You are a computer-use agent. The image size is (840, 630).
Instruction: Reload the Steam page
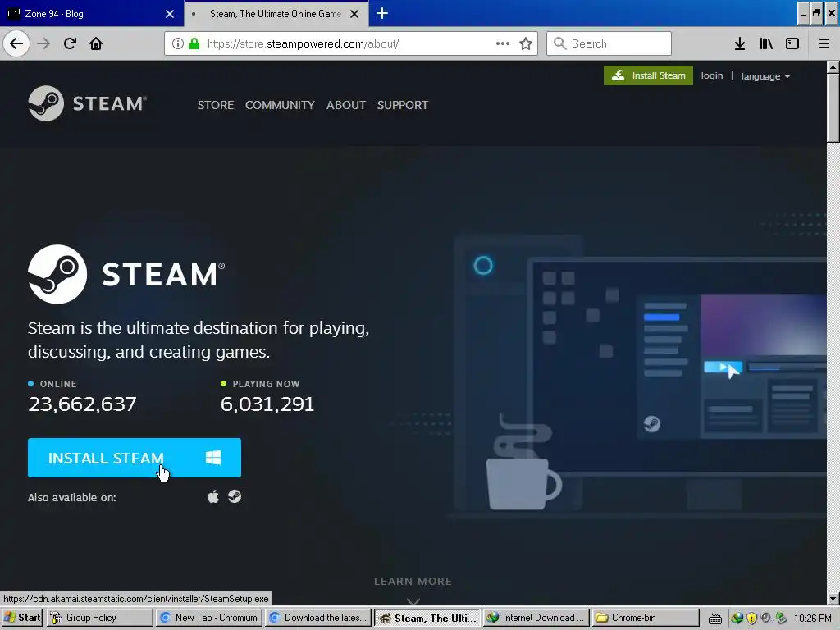tap(70, 43)
